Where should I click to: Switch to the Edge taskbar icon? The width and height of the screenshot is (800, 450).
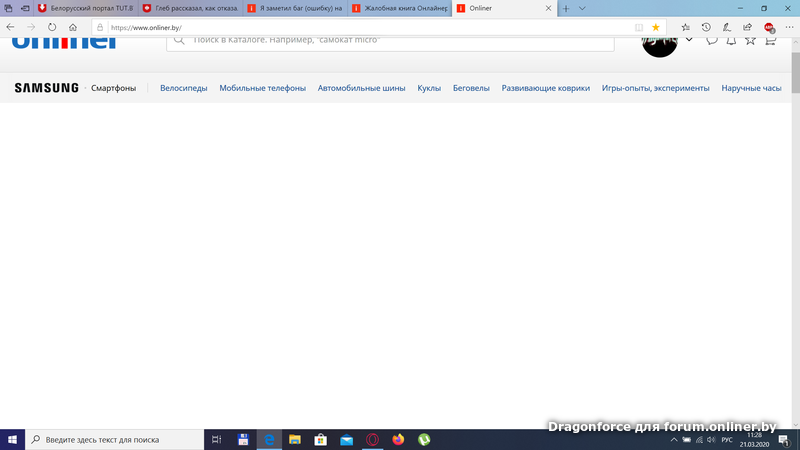coord(269,439)
